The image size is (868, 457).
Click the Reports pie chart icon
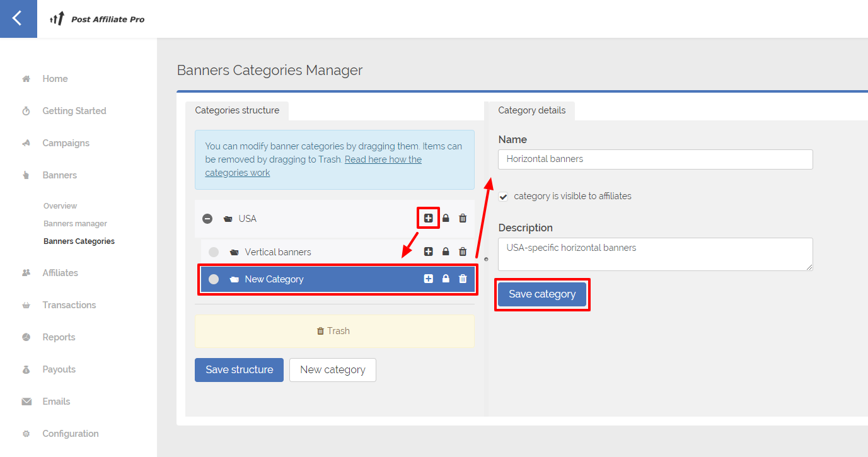[x=26, y=337]
